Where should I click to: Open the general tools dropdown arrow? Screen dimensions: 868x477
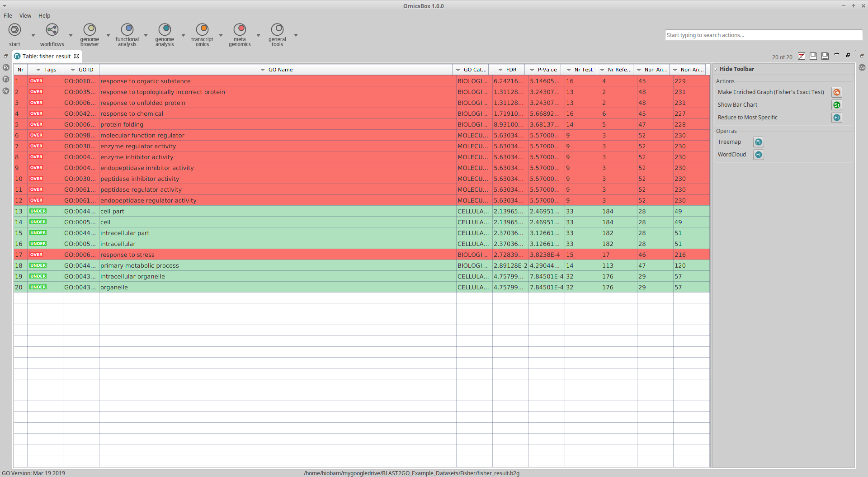pyautogui.click(x=296, y=35)
